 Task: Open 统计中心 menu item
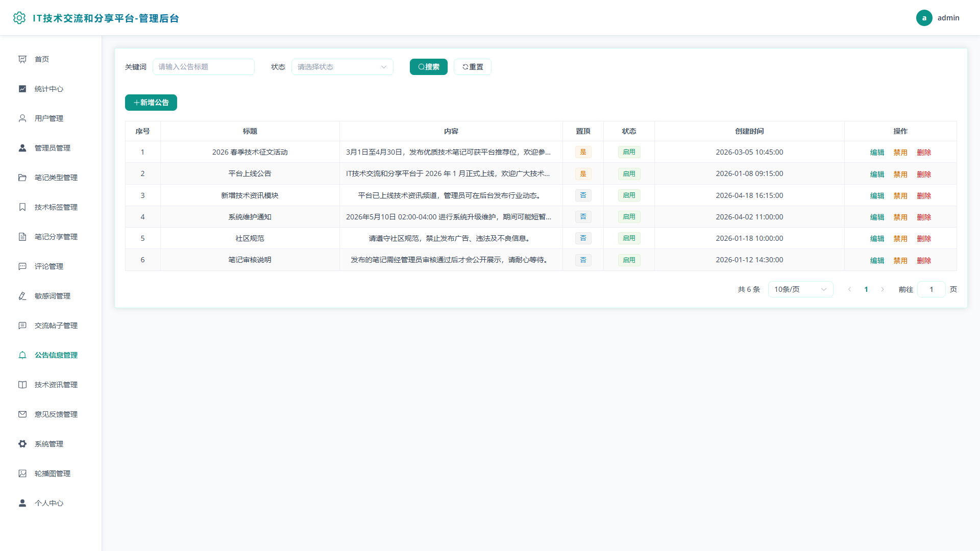pyautogui.click(x=51, y=89)
